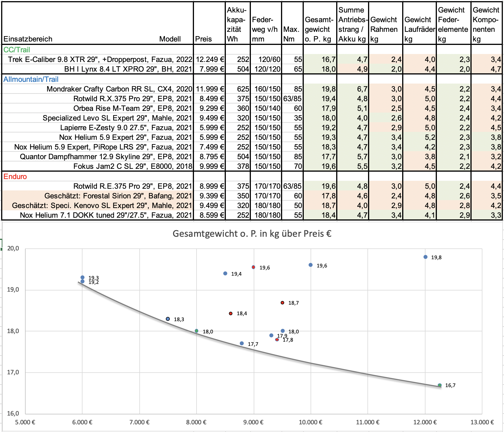
Task: Click the Modell column header
Action: point(170,39)
